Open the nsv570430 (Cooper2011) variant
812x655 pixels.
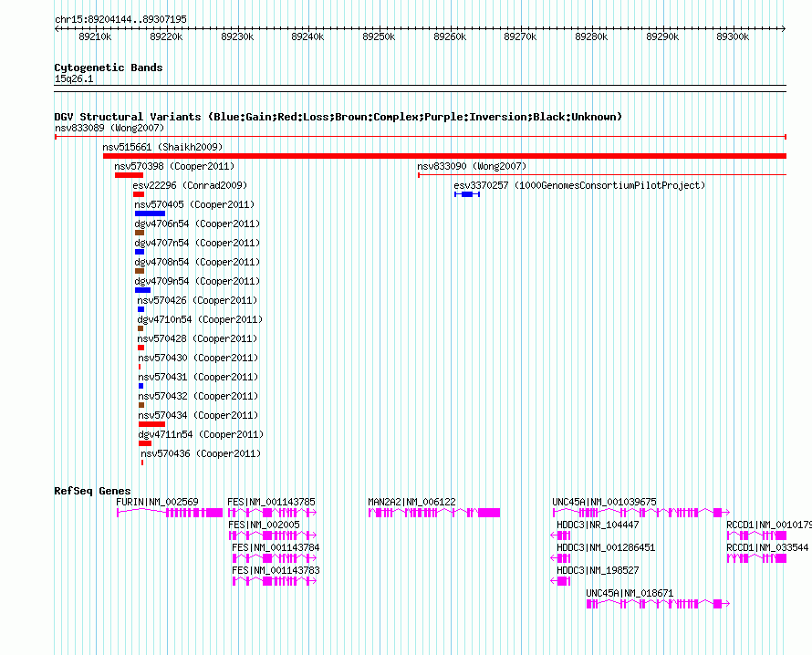pyautogui.click(x=198, y=358)
